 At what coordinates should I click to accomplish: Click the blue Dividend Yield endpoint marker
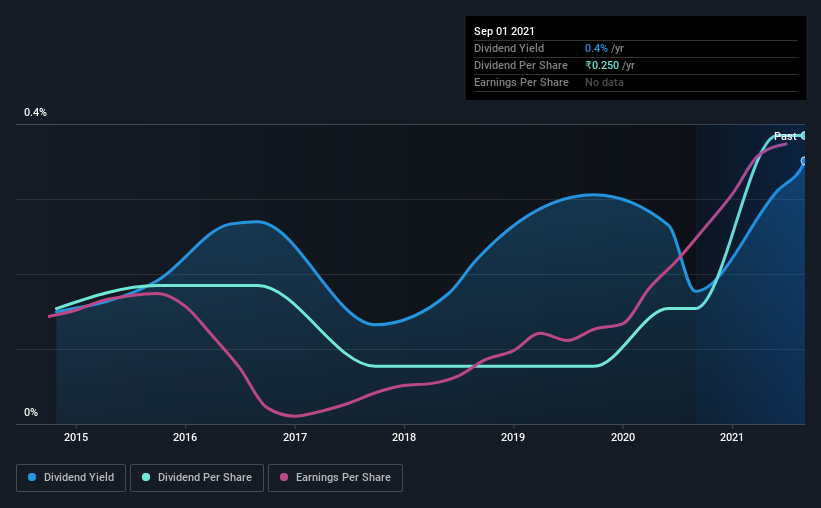coord(803,161)
